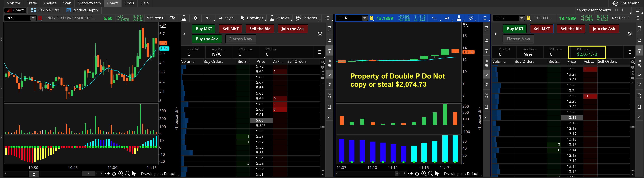Click the OnDemand clock icon
This screenshot has width=644, height=178.
click(x=615, y=3)
